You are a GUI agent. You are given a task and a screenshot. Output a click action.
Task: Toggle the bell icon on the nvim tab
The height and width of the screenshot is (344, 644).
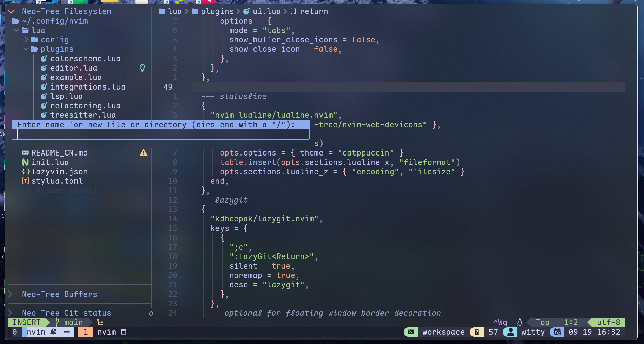tap(53, 332)
